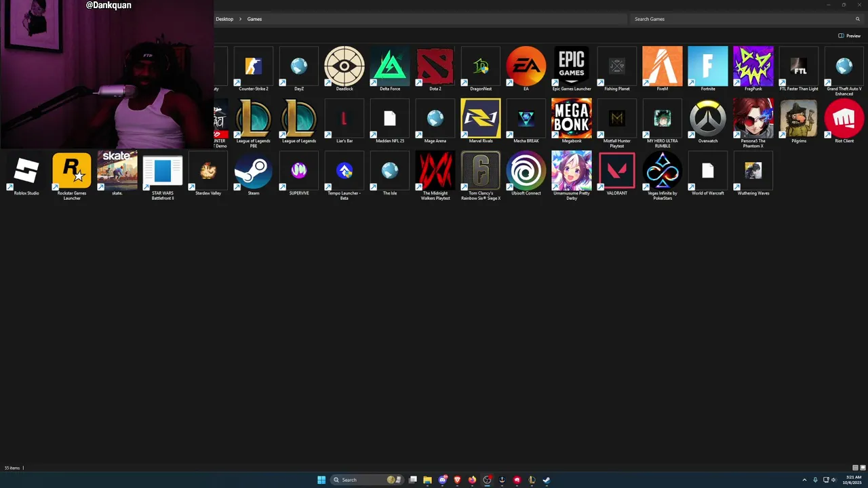Open Discord from the taskbar
The height and width of the screenshot is (488, 868).
(x=443, y=480)
